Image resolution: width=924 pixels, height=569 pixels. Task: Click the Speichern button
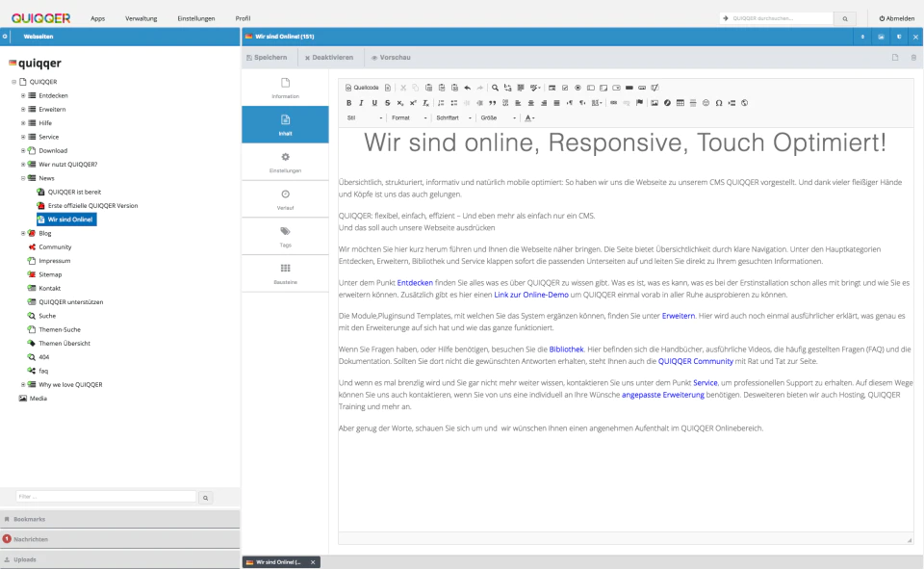[x=267, y=57]
